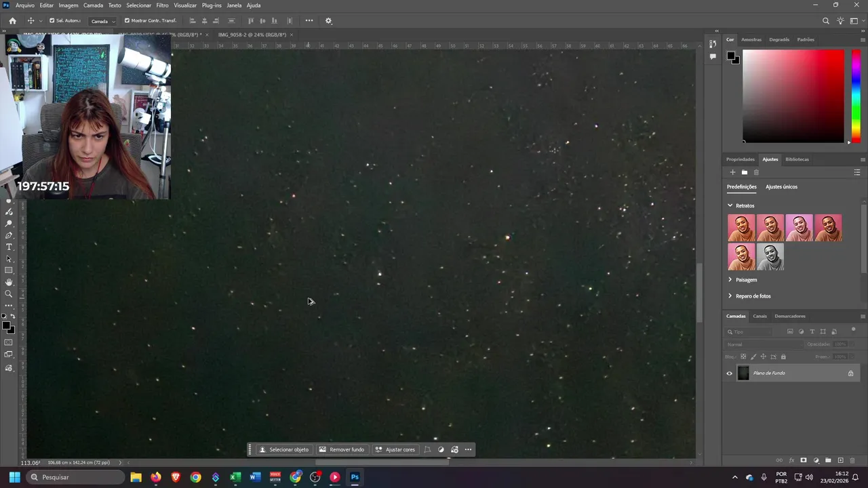Create new group folder icon in Layers
This screenshot has height=488, width=868.
(828, 460)
